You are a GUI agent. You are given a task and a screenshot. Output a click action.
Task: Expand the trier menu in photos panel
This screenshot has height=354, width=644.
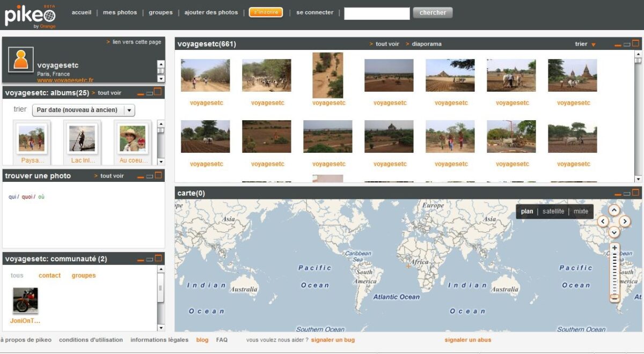[585, 44]
